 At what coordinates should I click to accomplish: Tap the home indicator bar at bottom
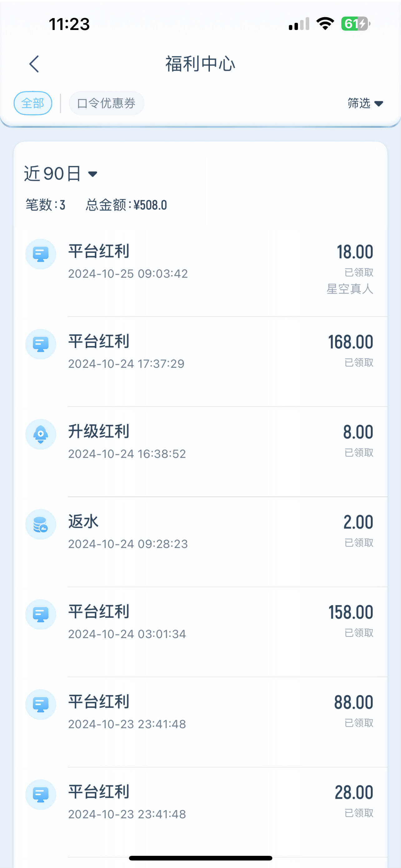(x=200, y=858)
